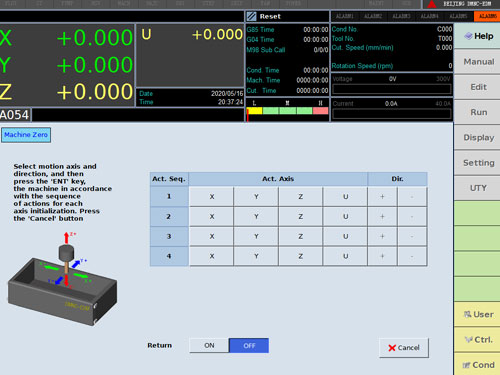The height and width of the screenshot is (375, 500).
Task: Click the machine axis diagram image
Action: [63, 278]
